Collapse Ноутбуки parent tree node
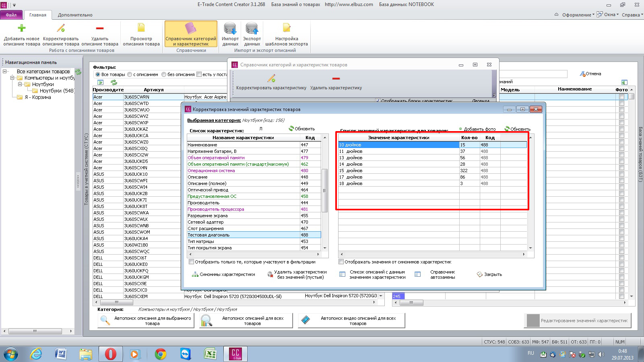Viewport: 644px width, 362px height. coord(20,84)
